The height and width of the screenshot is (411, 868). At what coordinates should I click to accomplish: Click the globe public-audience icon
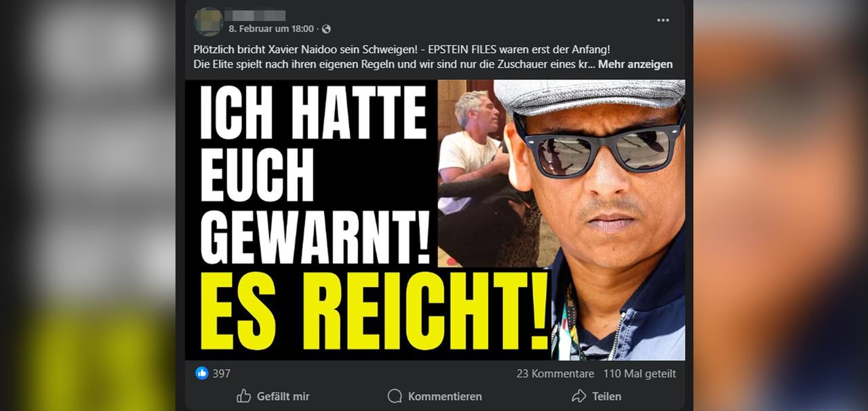326,29
